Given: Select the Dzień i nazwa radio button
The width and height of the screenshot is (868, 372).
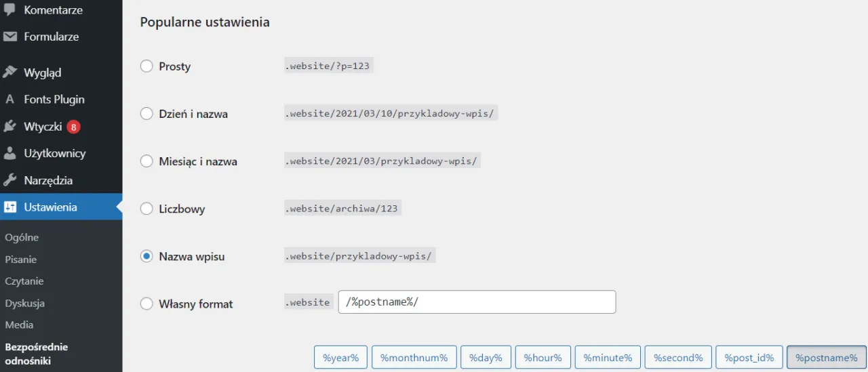Looking at the screenshot, I should (146, 114).
